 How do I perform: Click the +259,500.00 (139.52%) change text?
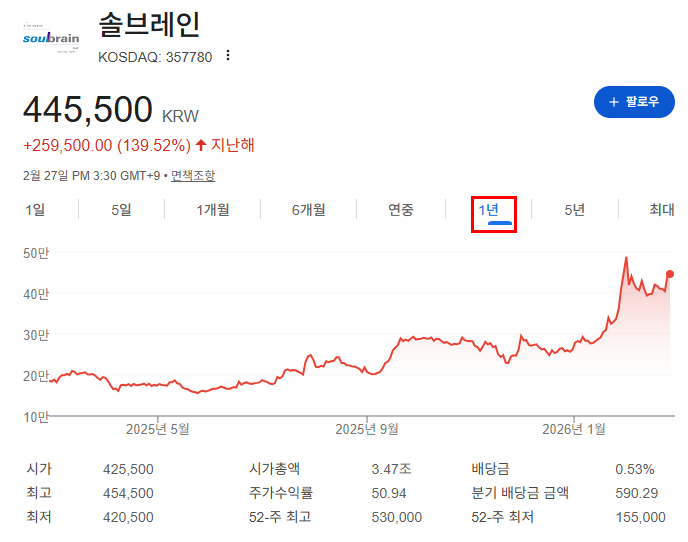click(x=107, y=145)
